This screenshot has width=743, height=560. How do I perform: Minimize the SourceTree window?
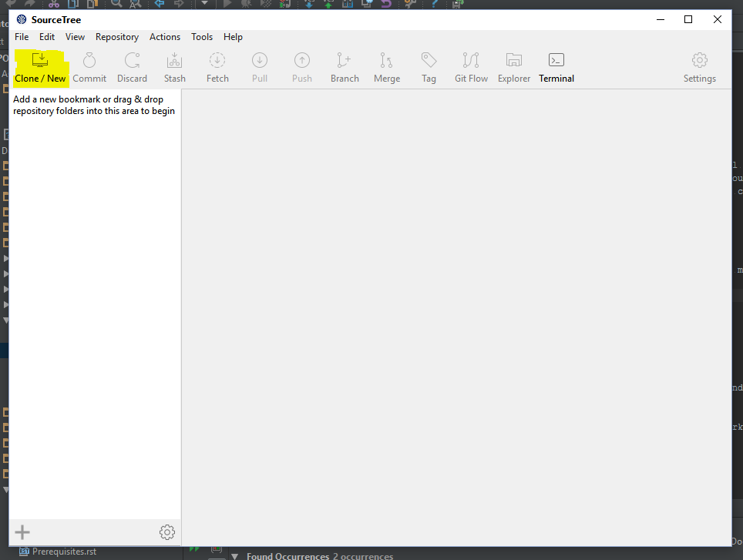pos(661,19)
